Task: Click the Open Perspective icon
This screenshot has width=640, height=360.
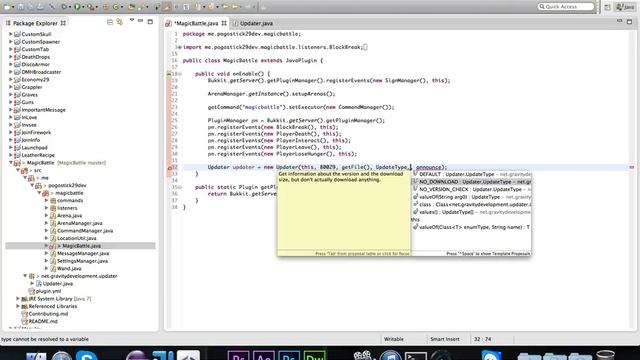Action: click(607, 7)
